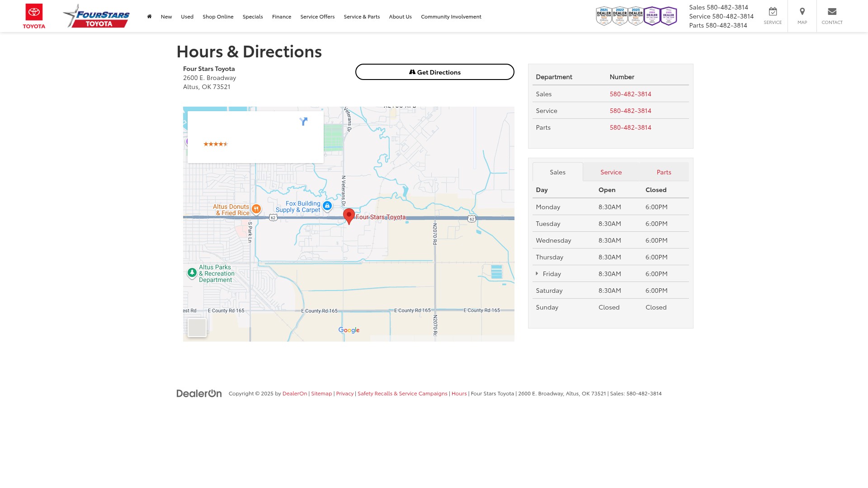The image size is (868, 488).
Task: Open the Finance menu
Action: coord(282,16)
